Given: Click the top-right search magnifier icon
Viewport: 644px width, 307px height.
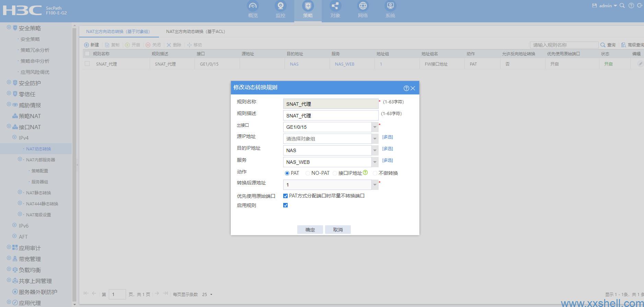Looking at the screenshot, I should pyautogui.click(x=622, y=5).
